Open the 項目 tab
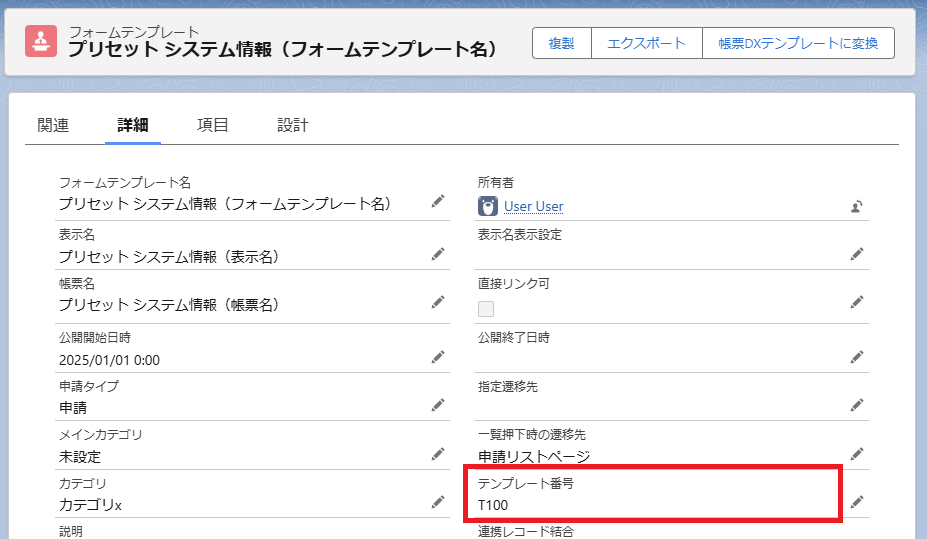927x539 pixels. point(213,125)
